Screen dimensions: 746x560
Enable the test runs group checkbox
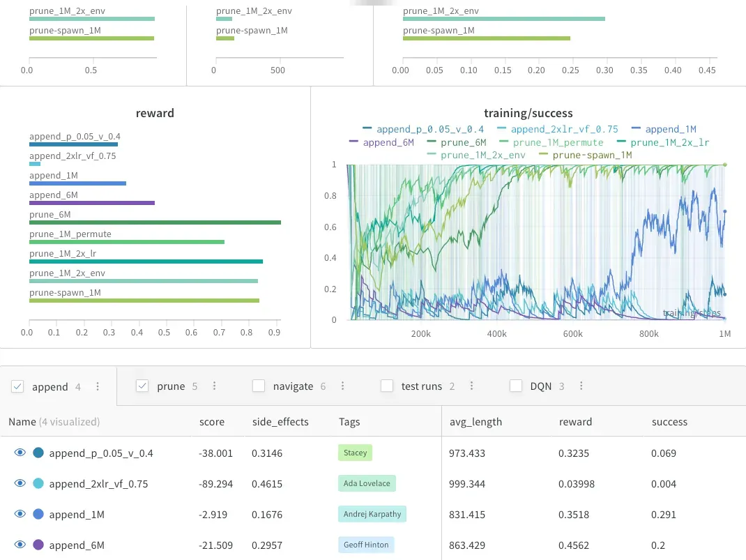[x=387, y=386]
